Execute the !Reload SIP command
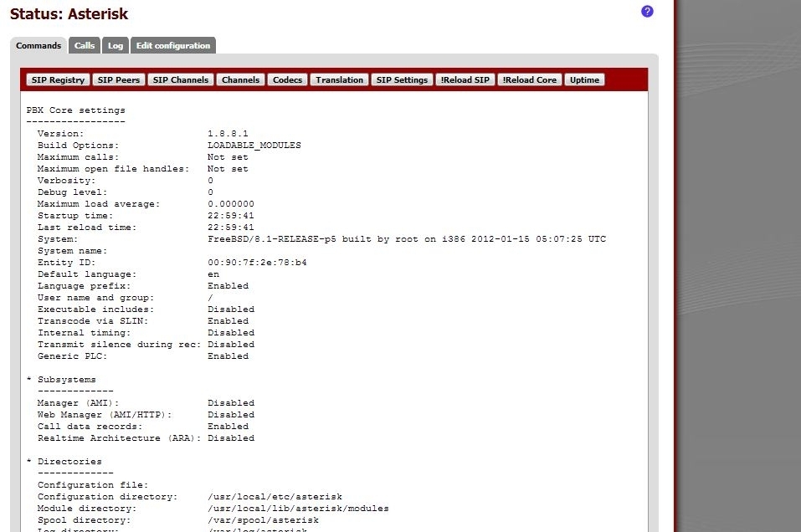801x532 pixels. tap(465, 79)
